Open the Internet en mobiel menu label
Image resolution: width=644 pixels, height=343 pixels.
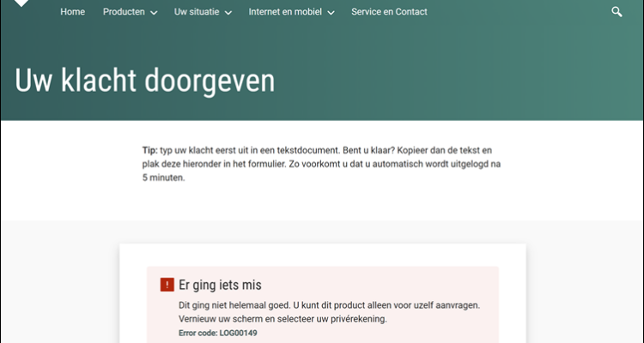coord(285,12)
